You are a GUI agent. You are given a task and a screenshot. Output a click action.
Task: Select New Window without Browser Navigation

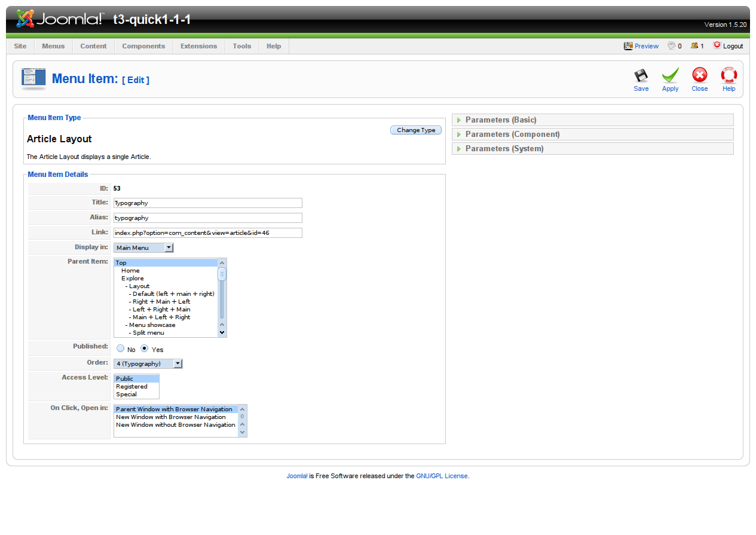pos(176,425)
